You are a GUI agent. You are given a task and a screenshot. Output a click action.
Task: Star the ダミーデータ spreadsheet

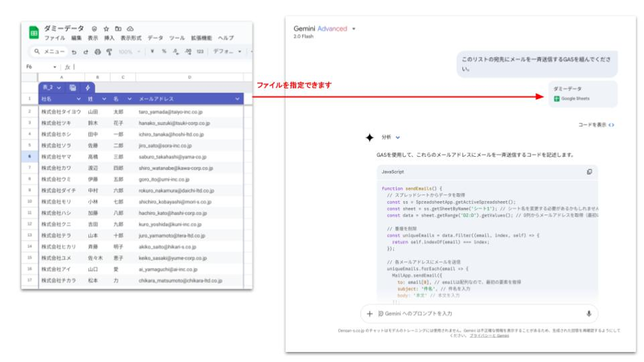[106, 29]
